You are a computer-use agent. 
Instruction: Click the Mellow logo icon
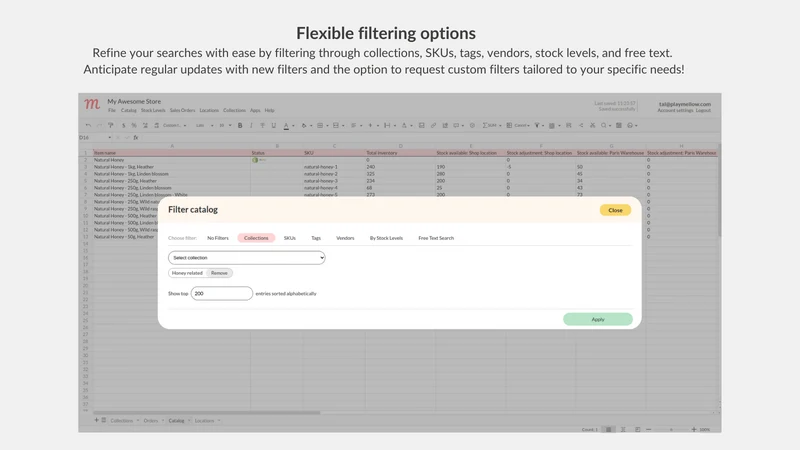(92, 104)
